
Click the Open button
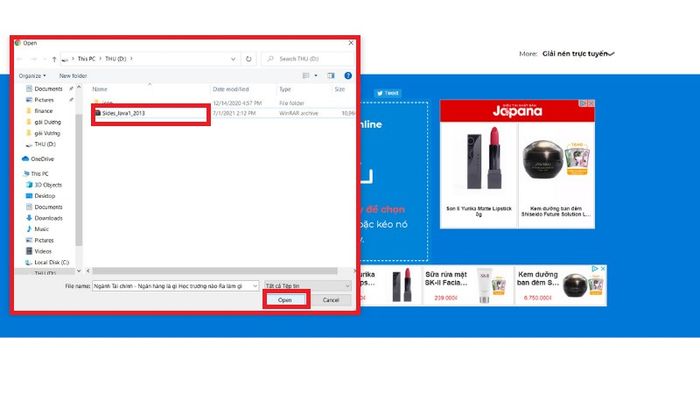pos(285,300)
